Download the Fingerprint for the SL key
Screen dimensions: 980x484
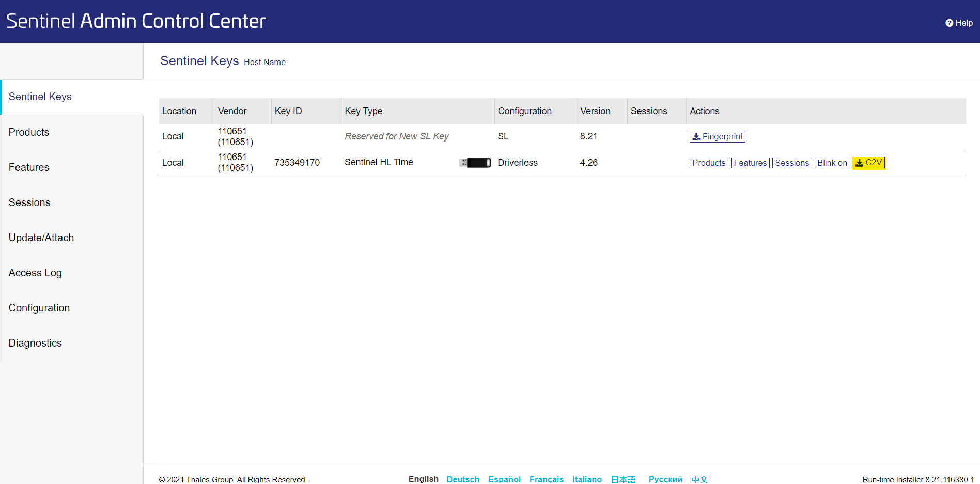click(717, 137)
